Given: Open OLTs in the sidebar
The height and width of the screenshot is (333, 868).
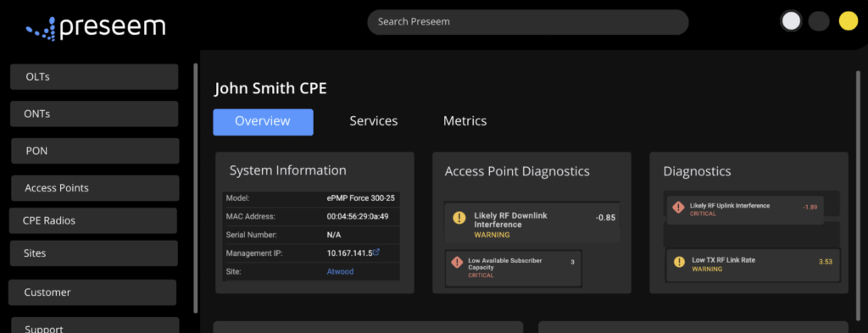Looking at the screenshot, I should tap(94, 77).
